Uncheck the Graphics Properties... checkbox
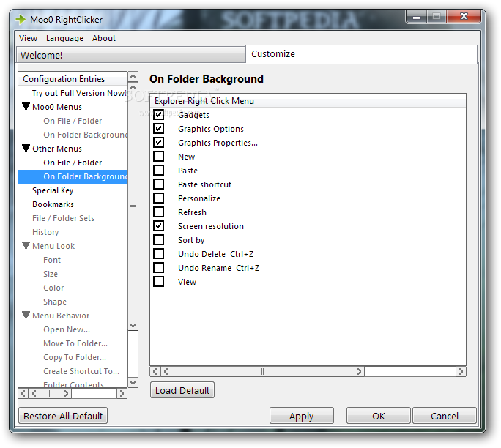This screenshot has height=448, width=501. pyautogui.click(x=158, y=143)
